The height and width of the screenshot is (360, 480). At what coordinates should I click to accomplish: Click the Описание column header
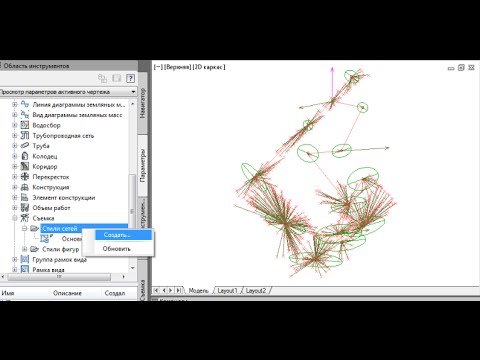tap(67, 293)
